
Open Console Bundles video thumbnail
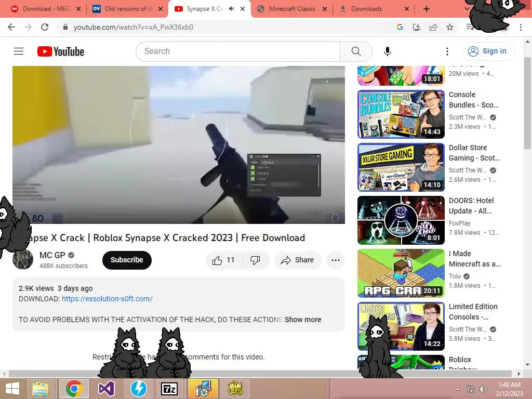(401, 114)
